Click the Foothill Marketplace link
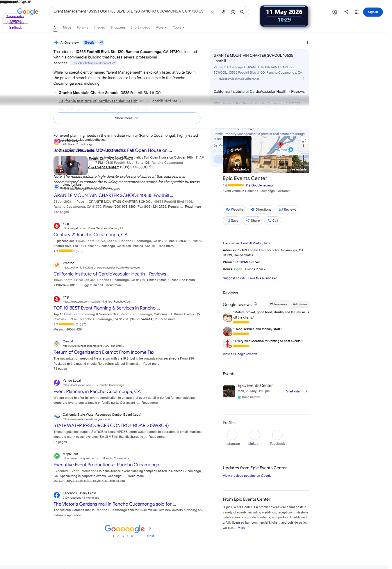Viewport: 392px width, 569px height. coord(256,243)
